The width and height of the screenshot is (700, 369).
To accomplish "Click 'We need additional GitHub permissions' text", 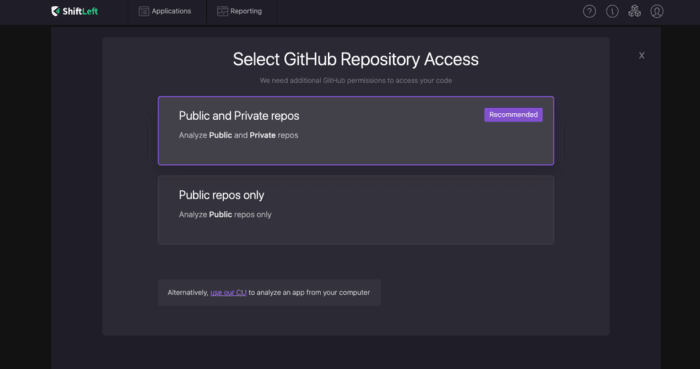I will [356, 81].
